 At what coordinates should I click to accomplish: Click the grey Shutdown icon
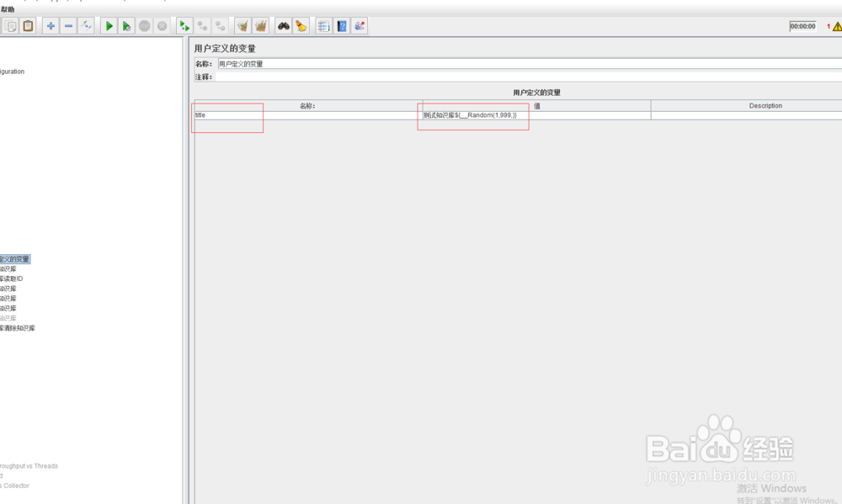coord(163,26)
